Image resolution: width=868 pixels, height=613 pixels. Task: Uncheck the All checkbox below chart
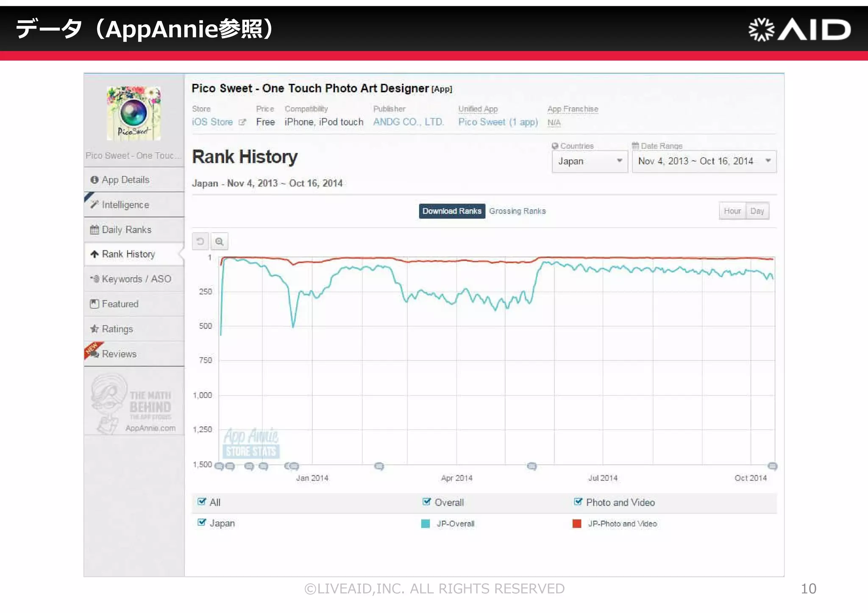202,502
